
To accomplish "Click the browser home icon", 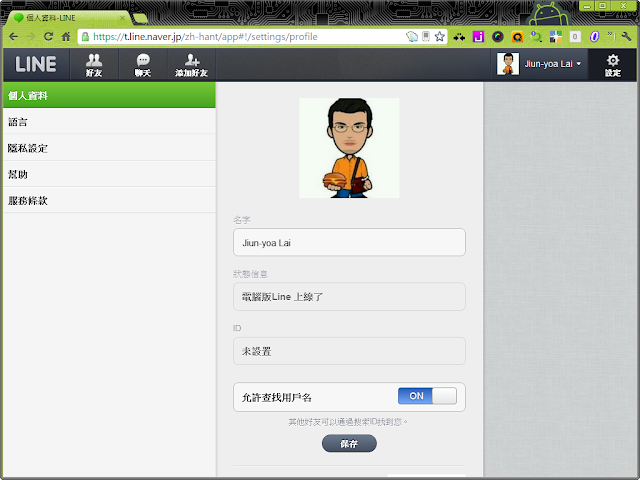I will tap(66, 37).
